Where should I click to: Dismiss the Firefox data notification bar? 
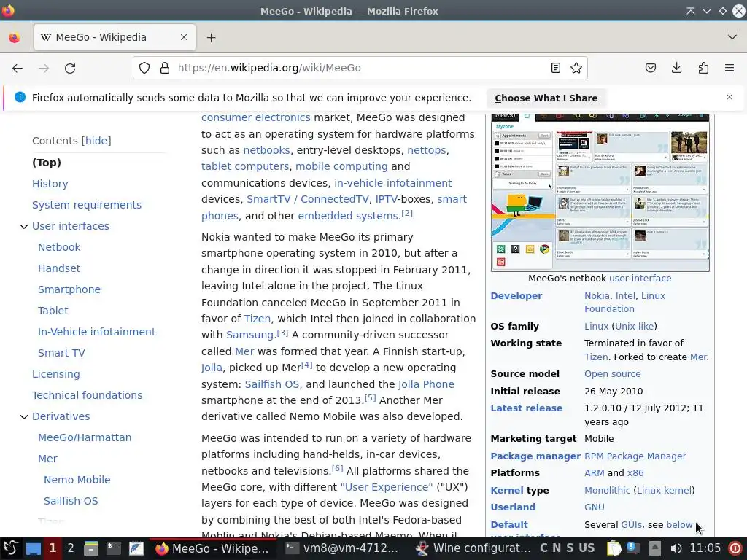(729, 97)
